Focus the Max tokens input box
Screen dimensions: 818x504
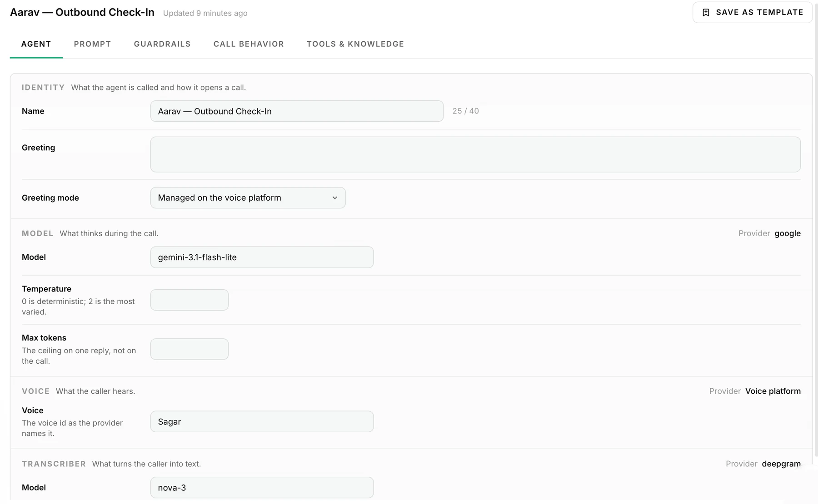[x=190, y=349]
